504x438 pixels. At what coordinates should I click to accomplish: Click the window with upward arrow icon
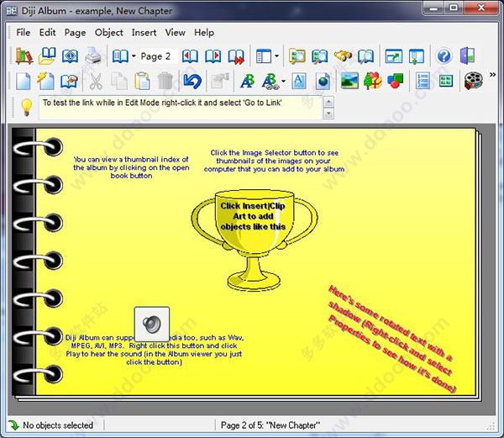click(417, 56)
